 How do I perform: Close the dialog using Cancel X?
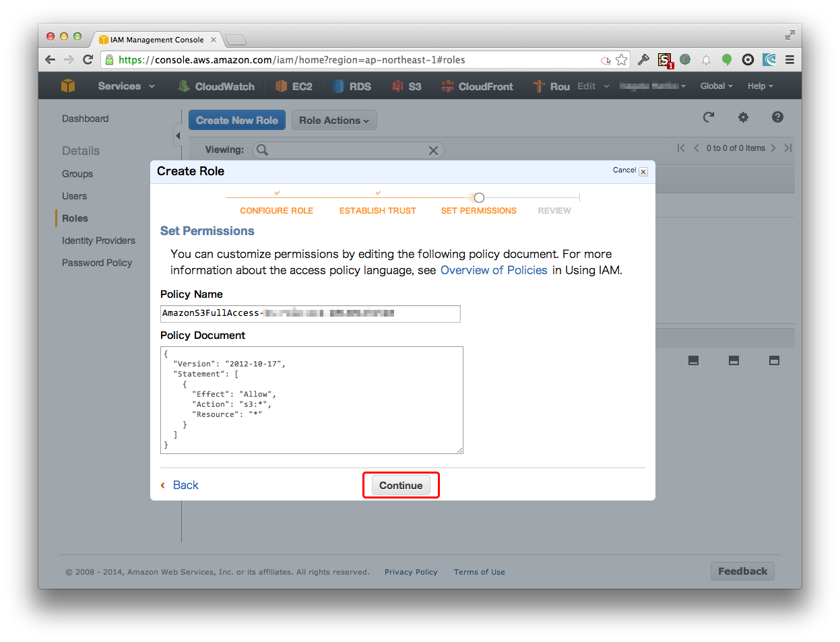[643, 172]
